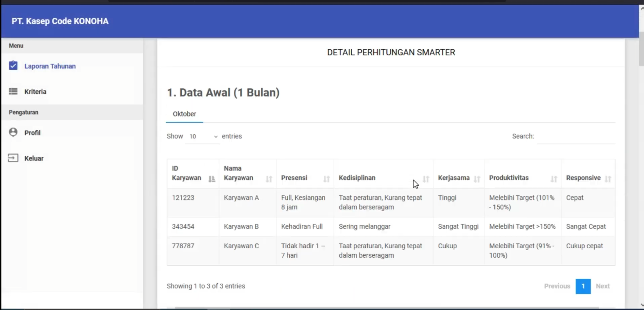This screenshot has height=310, width=644.
Task: Click ID cell 343454
Action: click(x=193, y=227)
